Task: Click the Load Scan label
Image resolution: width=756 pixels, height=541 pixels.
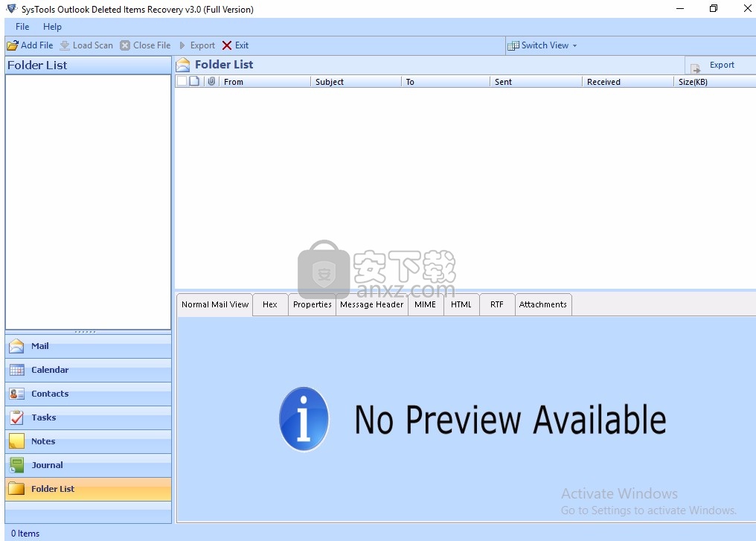Action: (x=92, y=45)
